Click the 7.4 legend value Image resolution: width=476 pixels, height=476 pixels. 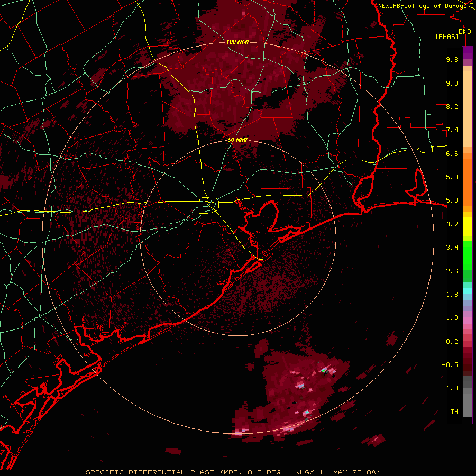[452, 130]
